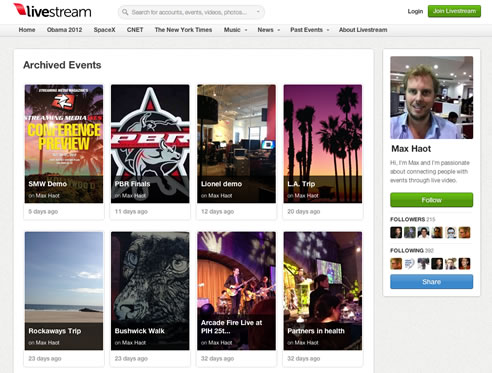Open the fifth following avatar
The height and width of the screenshot is (373, 492).
click(x=451, y=264)
